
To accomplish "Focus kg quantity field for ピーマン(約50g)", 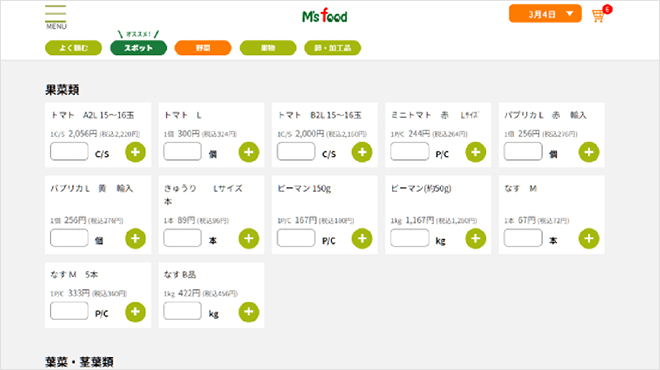I will pyautogui.click(x=410, y=238).
